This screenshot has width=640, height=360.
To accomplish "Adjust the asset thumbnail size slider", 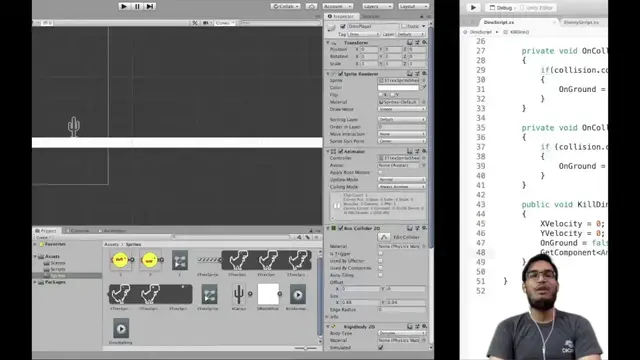I will 305,348.
